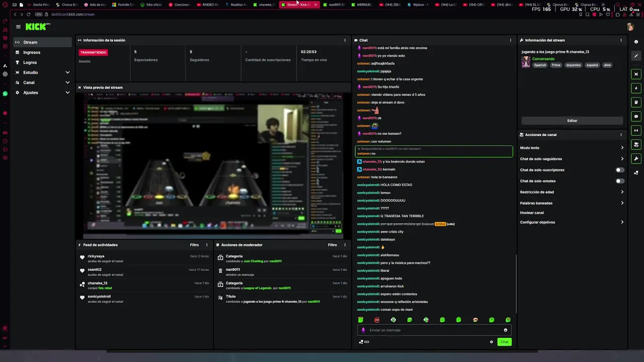Switch to the Gacha browser tab
The image size is (644, 362).
point(39,5)
